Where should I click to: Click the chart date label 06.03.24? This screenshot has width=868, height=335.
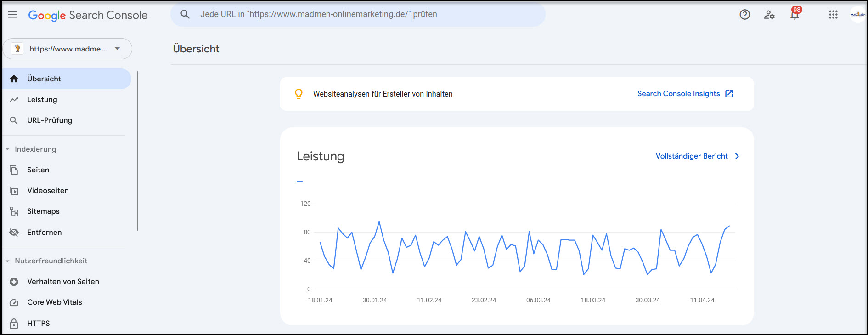coord(538,300)
